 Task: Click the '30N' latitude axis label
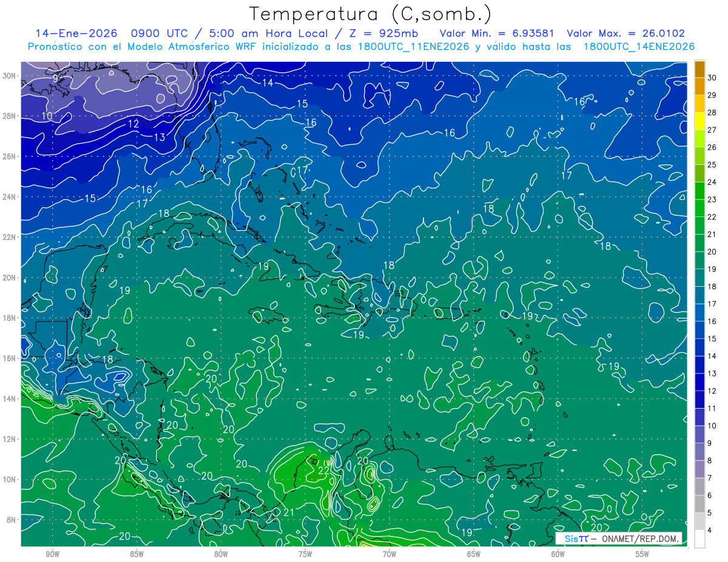pos(10,75)
